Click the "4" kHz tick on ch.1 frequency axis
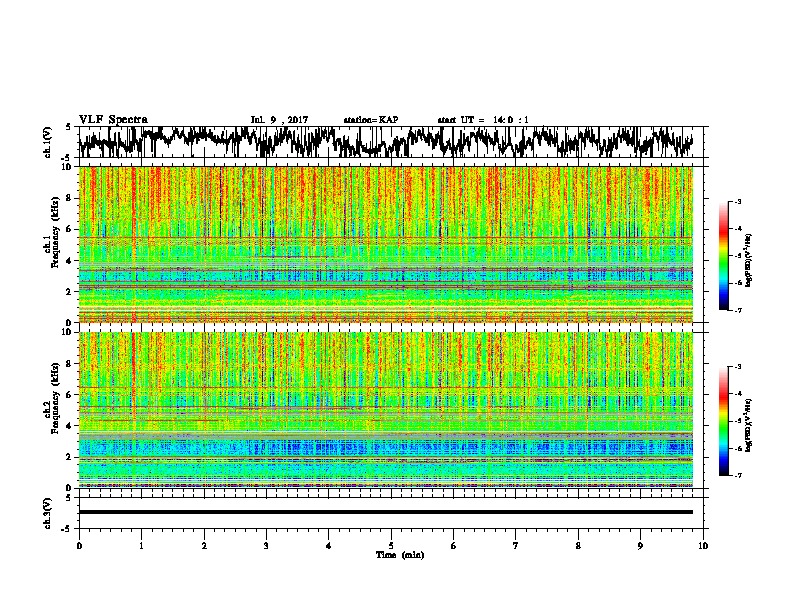792x612 pixels. (71, 261)
